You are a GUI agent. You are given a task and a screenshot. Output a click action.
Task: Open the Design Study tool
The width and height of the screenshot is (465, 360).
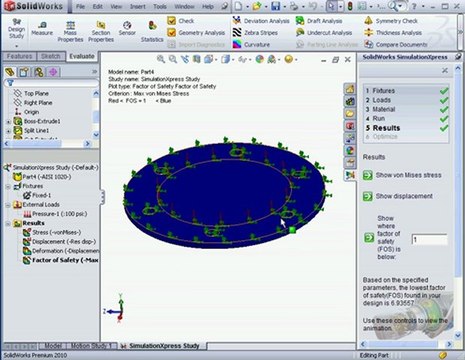click(16, 29)
